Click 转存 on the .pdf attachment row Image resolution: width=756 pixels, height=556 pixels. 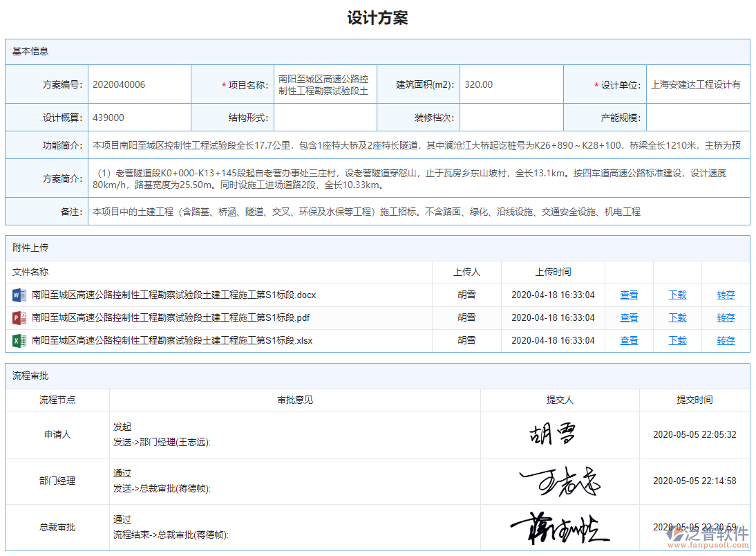(x=726, y=317)
